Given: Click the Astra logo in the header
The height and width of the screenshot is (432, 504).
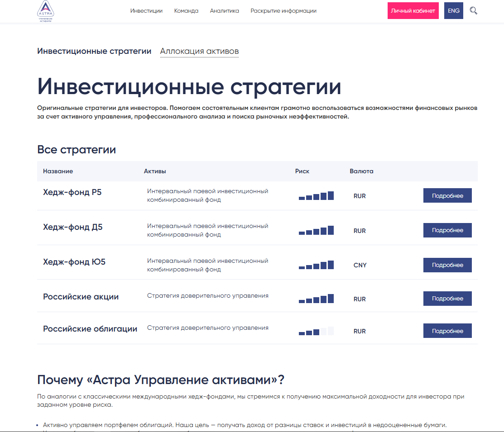Looking at the screenshot, I should 46,11.
